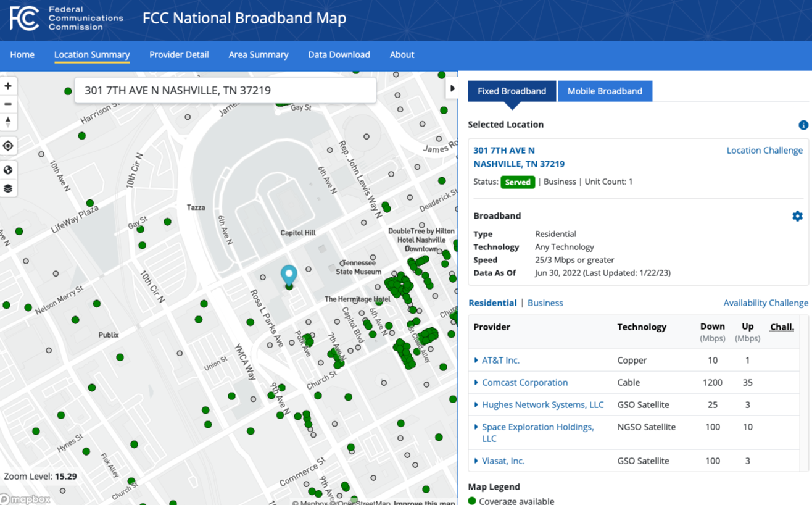
Task: Open Viasat, Inc. provider link
Action: coord(503,461)
